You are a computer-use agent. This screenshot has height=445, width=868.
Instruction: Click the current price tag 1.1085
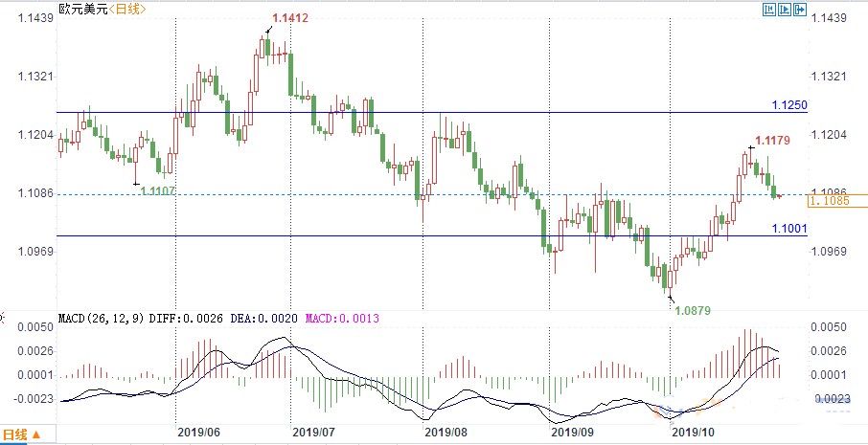click(829, 201)
